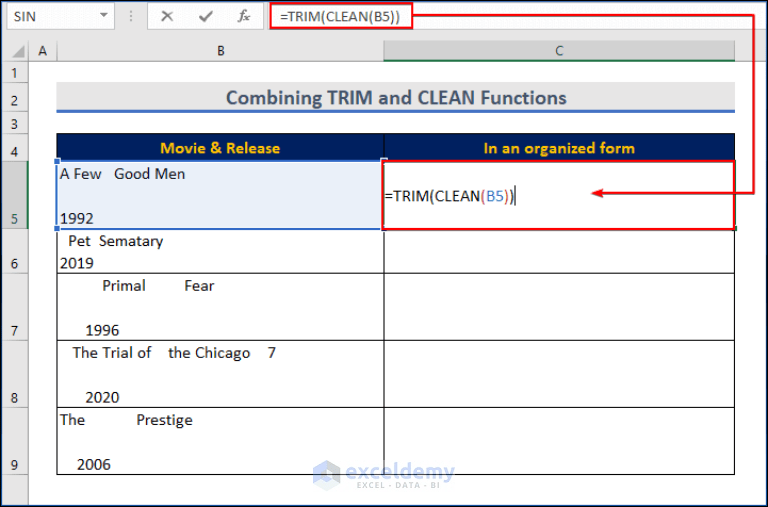Select all cells with corner triangle
The width and height of the screenshot is (768, 507).
(x=18, y=50)
